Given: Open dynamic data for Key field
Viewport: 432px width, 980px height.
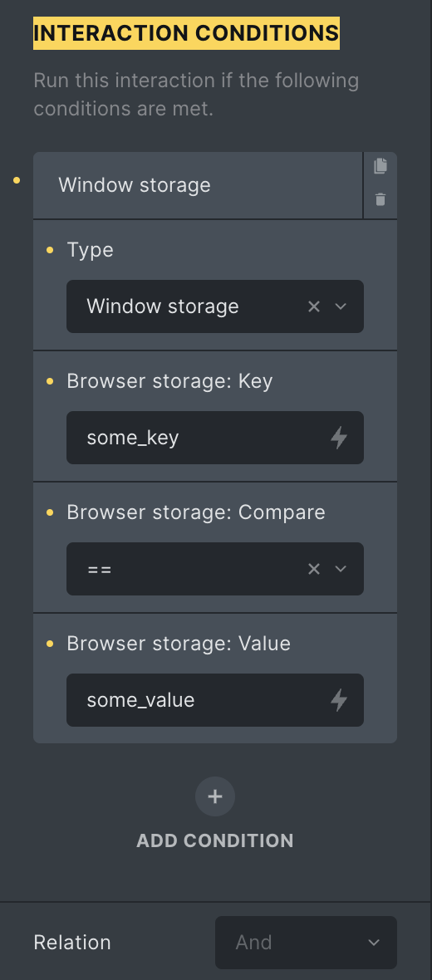Looking at the screenshot, I should click(x=339, y=438).
